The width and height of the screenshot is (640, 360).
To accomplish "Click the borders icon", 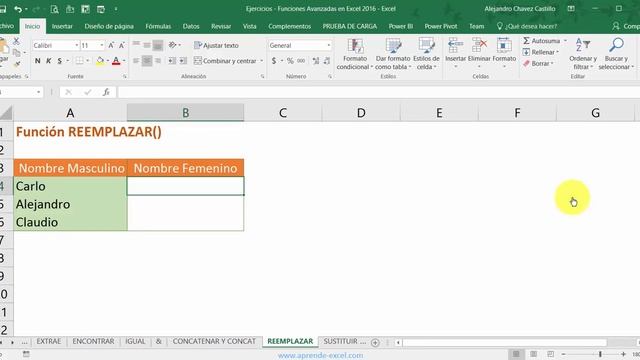I will pos(80,61).
